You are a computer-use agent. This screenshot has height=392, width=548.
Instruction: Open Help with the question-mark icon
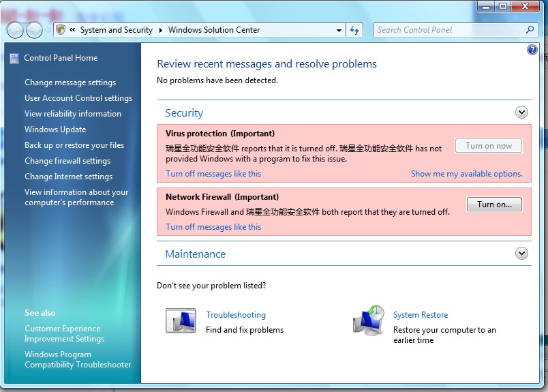532,50
